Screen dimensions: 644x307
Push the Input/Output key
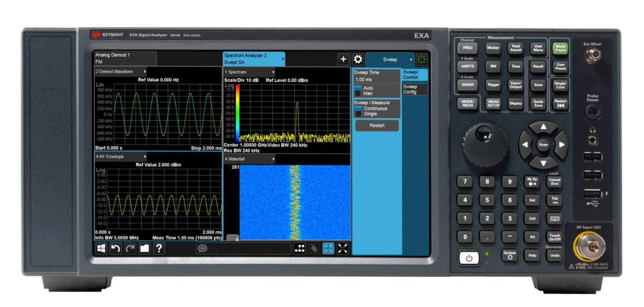click(x=516, y=85)
